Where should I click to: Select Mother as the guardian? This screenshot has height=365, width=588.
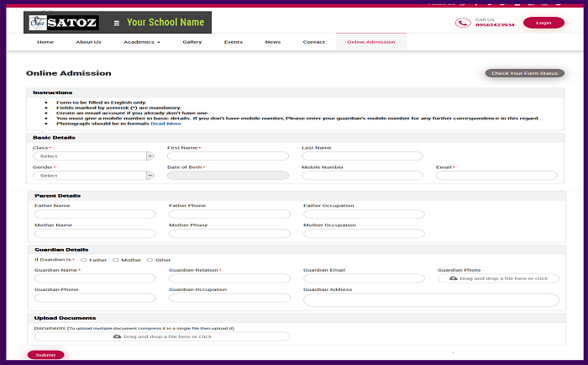tap(116, 260)
